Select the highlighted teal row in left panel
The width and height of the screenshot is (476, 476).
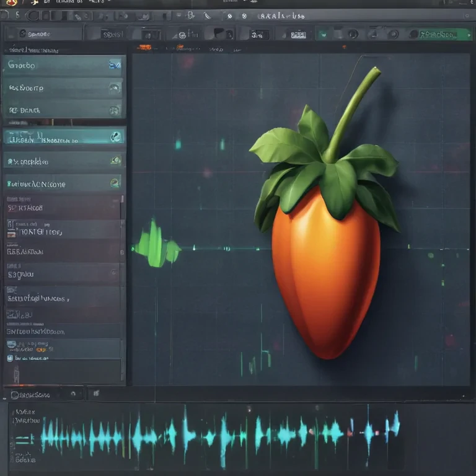[64, 137]
